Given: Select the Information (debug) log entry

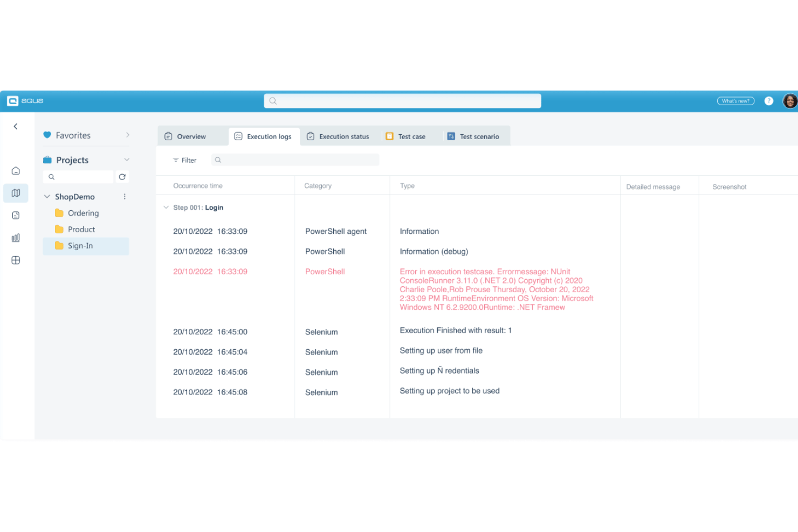Looking at the screenshot, I should point(434,252).
